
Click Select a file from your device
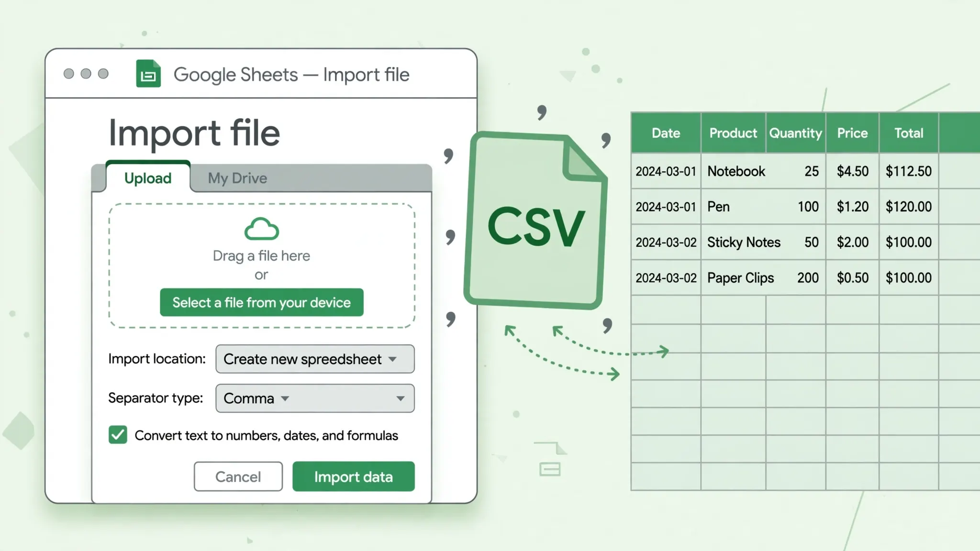pyautogui.click(x=262, y=302)
